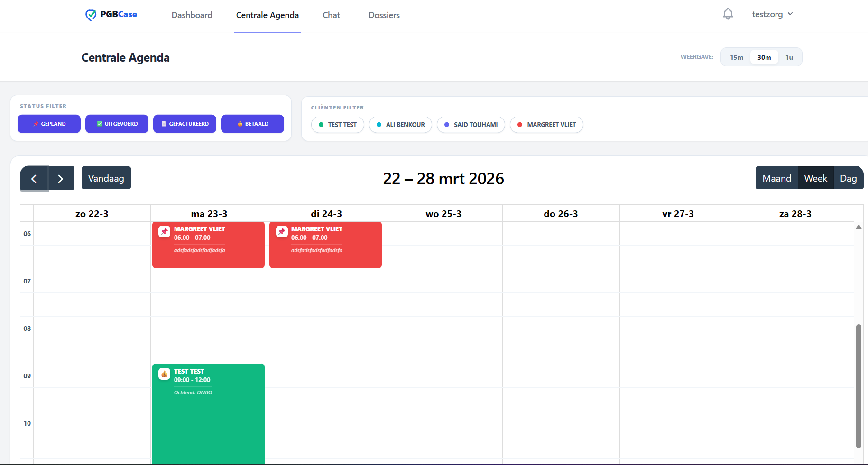Click the PGBCase shield logo
Viewport: 868px width, 465px height.
91,15
